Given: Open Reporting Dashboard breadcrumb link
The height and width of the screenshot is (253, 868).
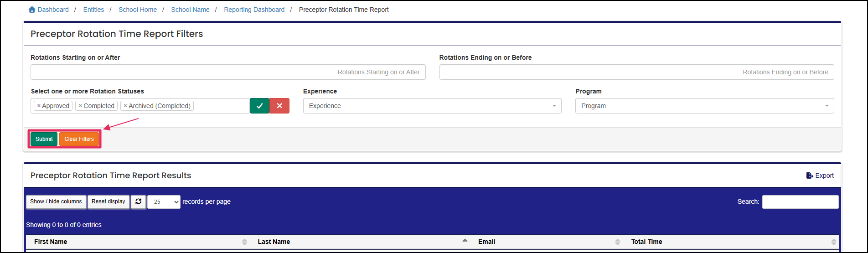Looking at the screenshot, I should tap(254, 10).
